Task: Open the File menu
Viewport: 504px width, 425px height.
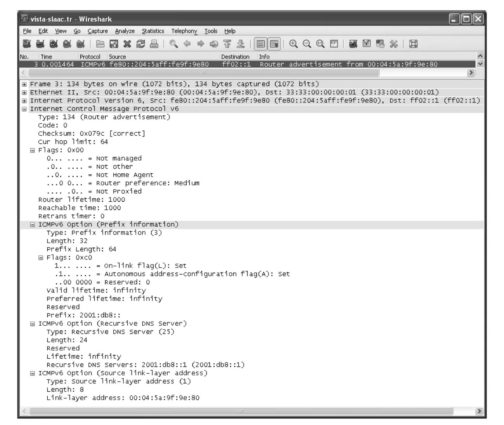Action: point(27,31)
